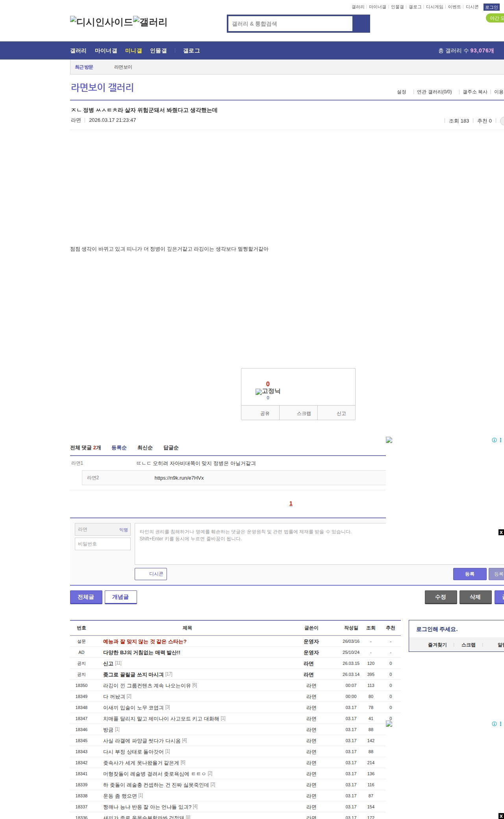Click the 삭제 delete button
Viewport: 504px width, 819px height.
(476, 597)
